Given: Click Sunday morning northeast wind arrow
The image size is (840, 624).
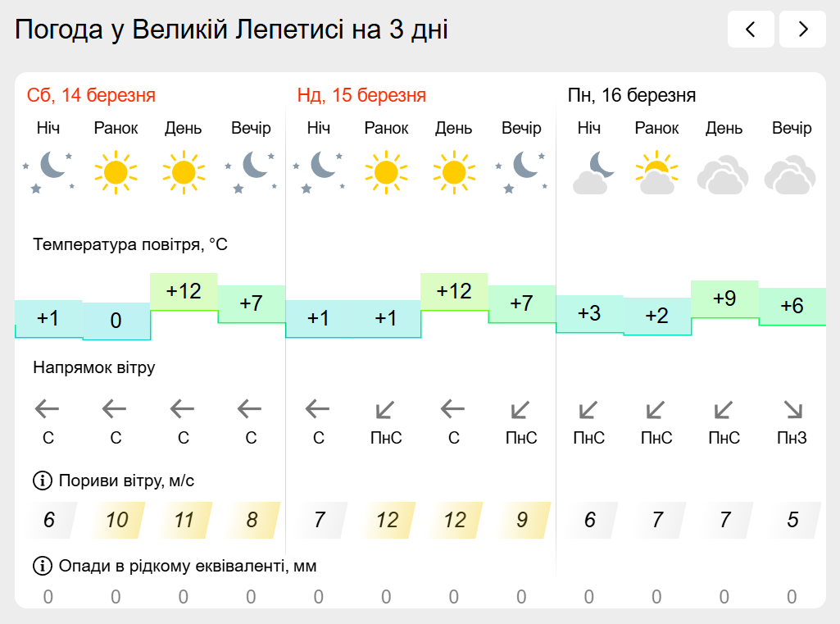Looking at the screenshot, I should pos(386,408).
